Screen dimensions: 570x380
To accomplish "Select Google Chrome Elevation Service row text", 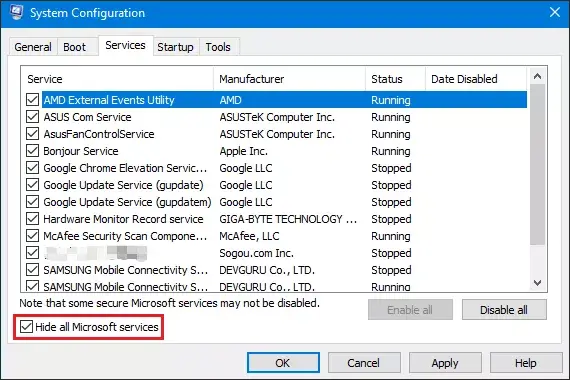I will 125,168.
